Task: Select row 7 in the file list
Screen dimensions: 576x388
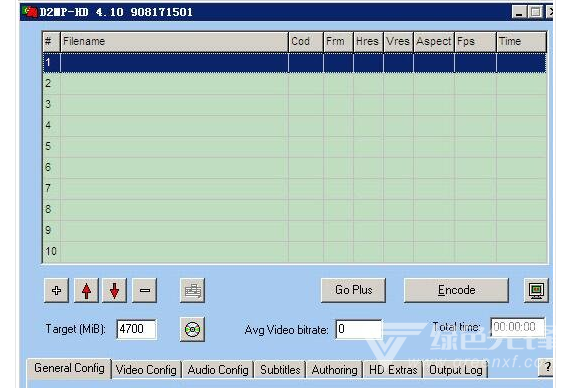Action: pos(295,188)
